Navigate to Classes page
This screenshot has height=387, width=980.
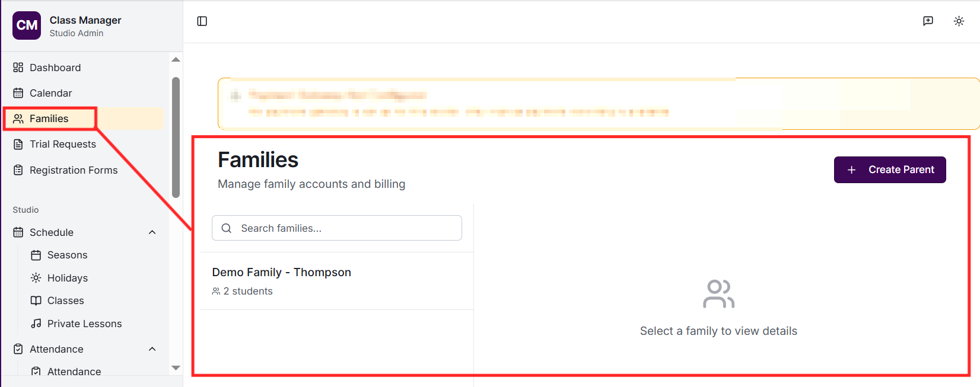65,300
